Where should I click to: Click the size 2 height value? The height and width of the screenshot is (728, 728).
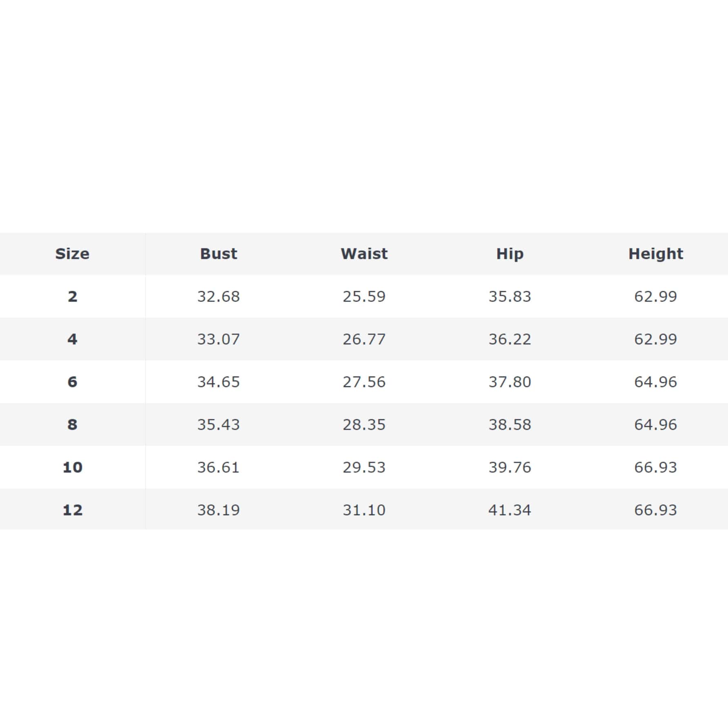[x=655, y=297]
